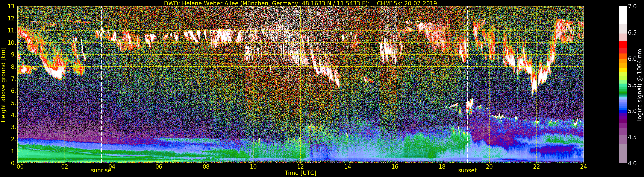Click the height tick label 9.
This screenshot has width=644, height=177.
tap(13, 55)
